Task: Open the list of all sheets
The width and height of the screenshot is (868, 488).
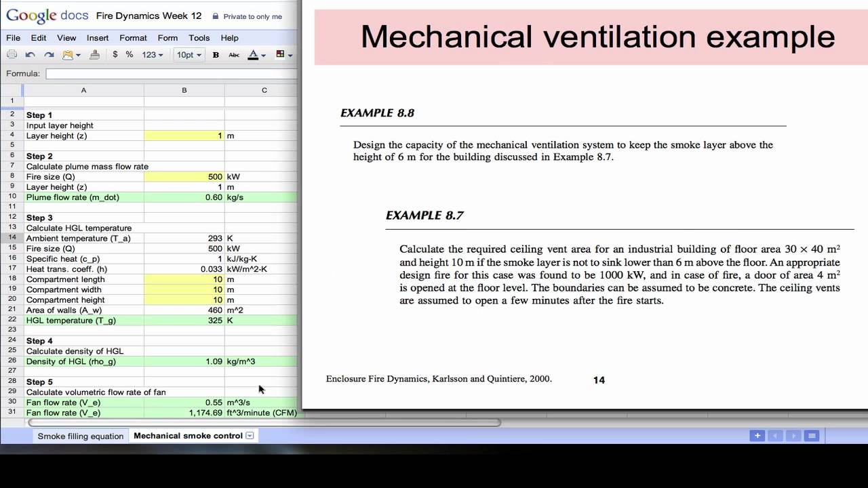Action: pyautogui.click(x=812, y=436)
